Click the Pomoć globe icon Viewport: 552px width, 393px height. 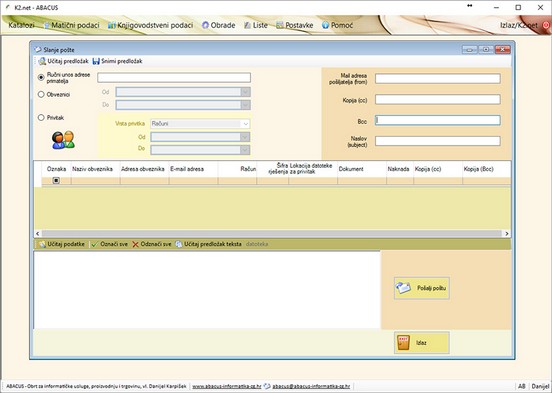point(325,25)
